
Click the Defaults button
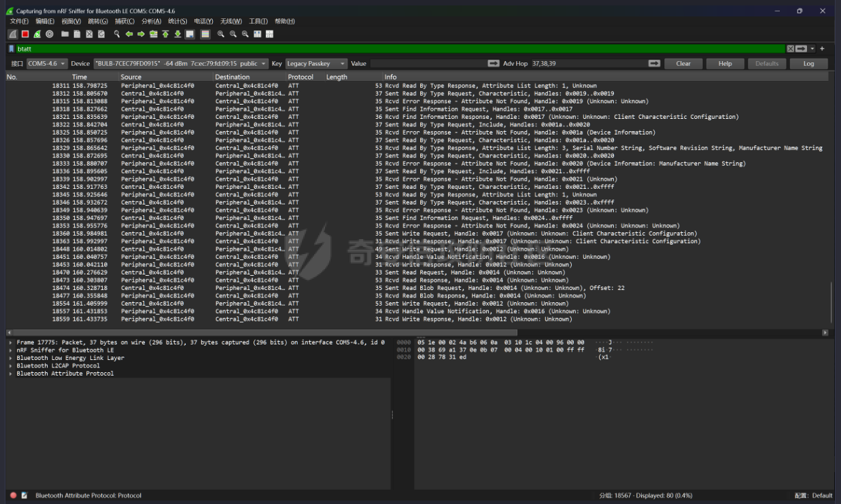(x=767, y=63)
